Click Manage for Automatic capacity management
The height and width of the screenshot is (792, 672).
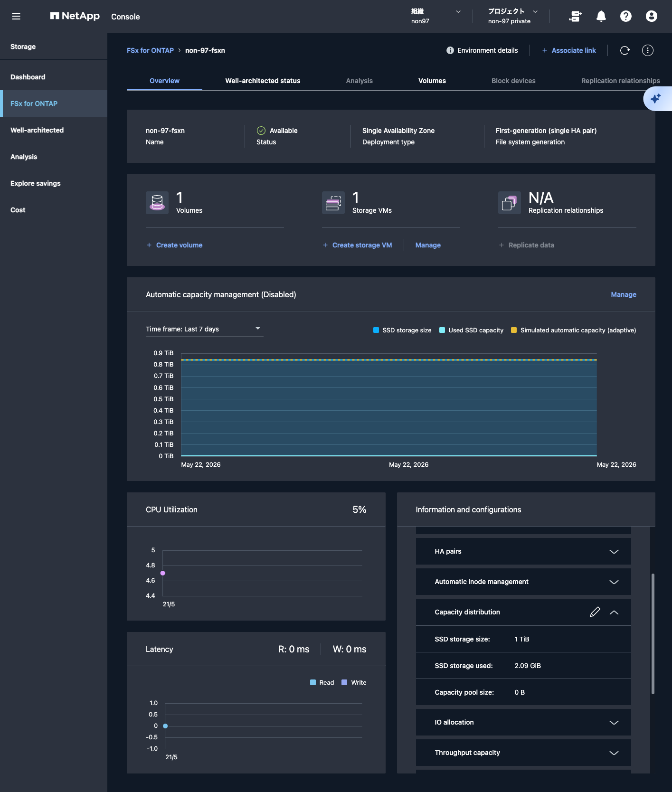point(624,294)
